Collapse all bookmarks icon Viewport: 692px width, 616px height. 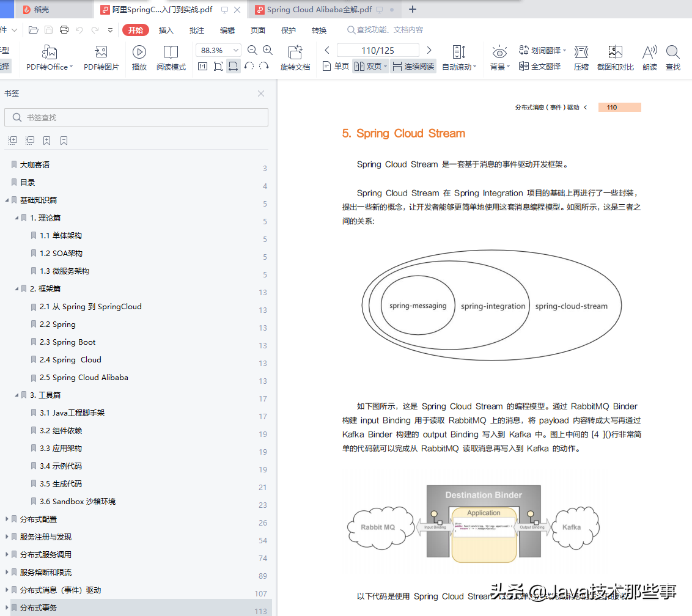(29, 141)
